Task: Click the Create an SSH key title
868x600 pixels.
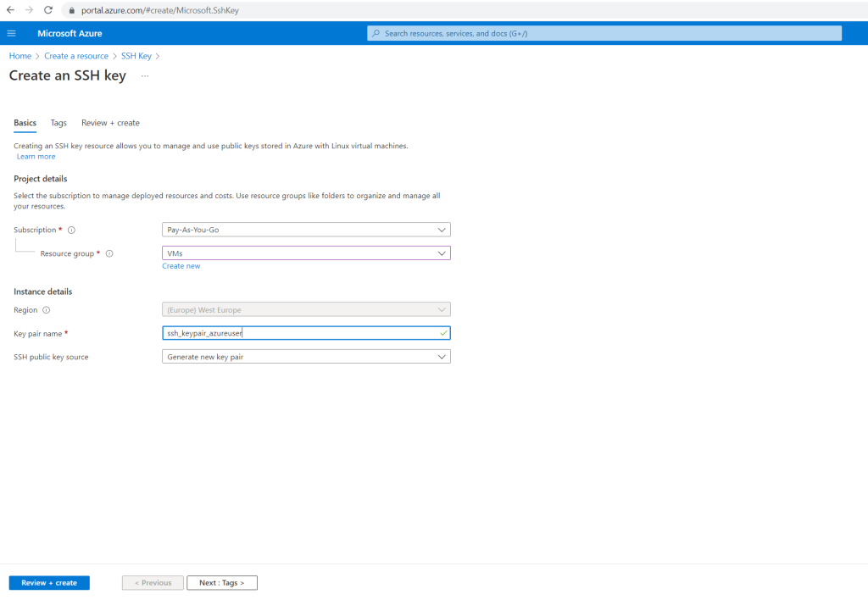Action: (68, 75)
